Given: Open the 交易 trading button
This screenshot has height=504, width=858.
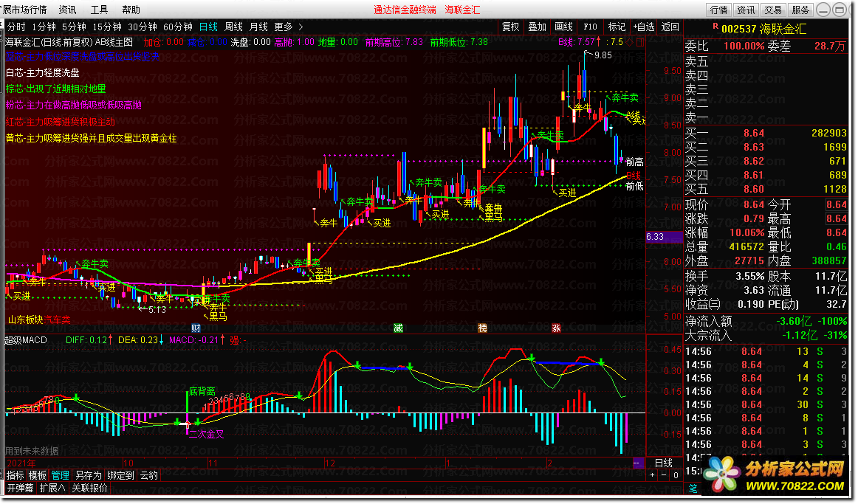Looking at the screenshot, I should coord(772,10).
